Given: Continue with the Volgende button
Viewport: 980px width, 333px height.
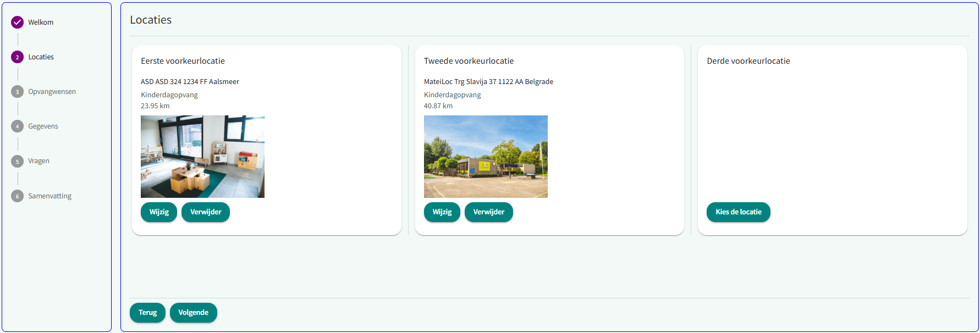Looking at the screenshot, I should coord(193,313).
